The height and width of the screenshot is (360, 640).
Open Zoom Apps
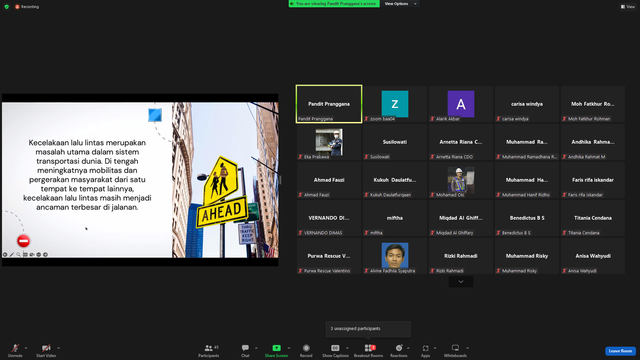click(x=425, y=350)
